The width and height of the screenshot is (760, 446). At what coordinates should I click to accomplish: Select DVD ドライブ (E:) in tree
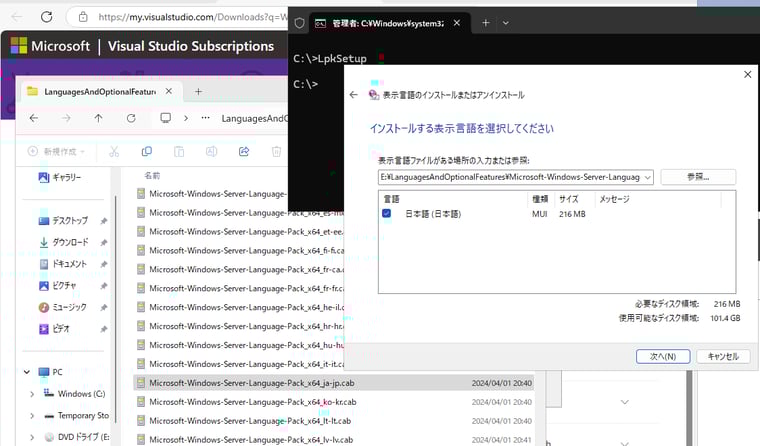point(77,437)
